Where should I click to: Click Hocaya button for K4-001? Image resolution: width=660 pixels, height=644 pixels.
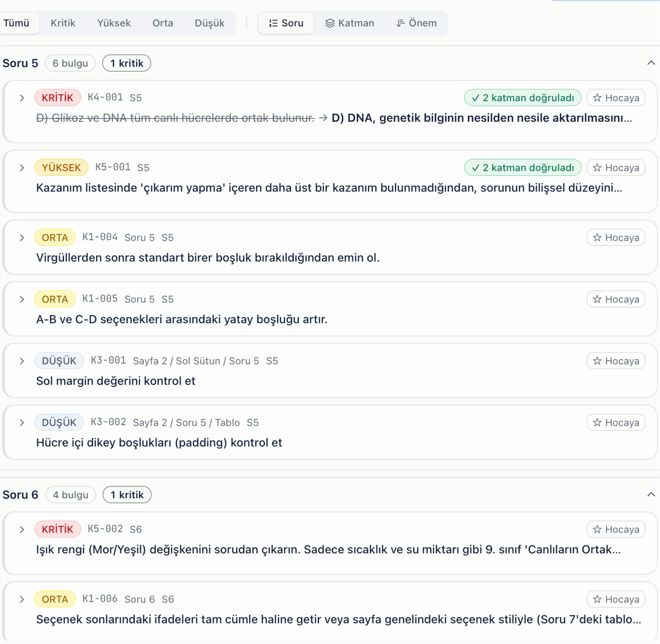pos(616,98)
